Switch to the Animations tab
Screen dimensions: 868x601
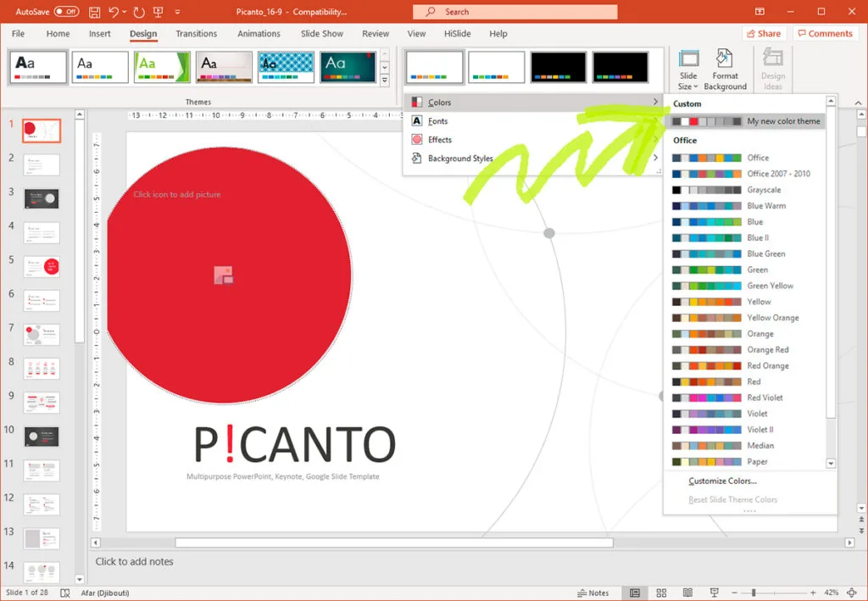(x=259, y=34)
